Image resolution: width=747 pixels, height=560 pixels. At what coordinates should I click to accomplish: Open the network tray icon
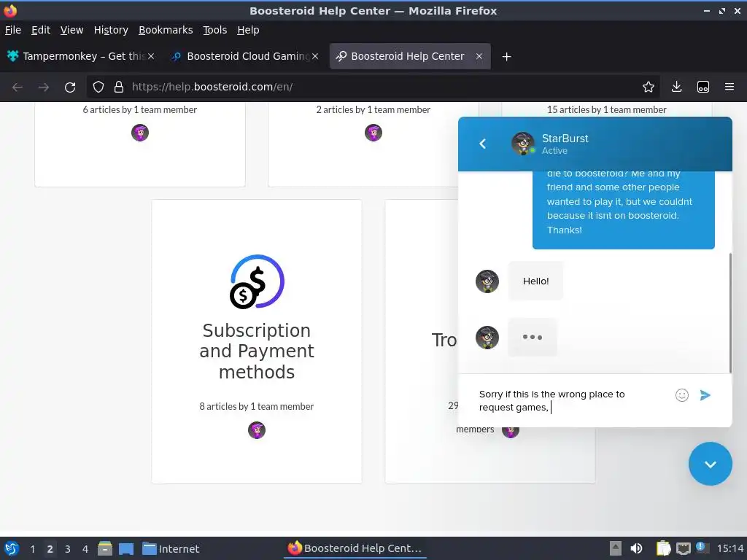683,548
